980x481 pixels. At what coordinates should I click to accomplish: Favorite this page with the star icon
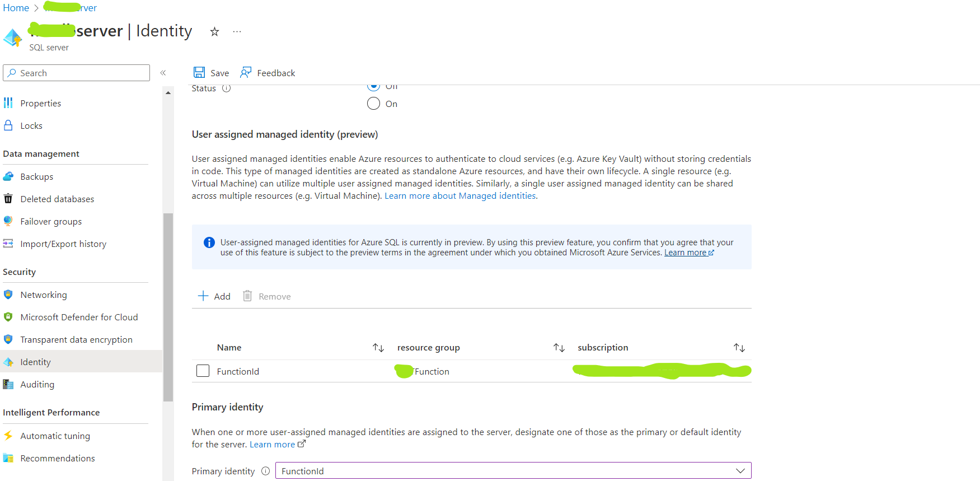click(214, 32)
